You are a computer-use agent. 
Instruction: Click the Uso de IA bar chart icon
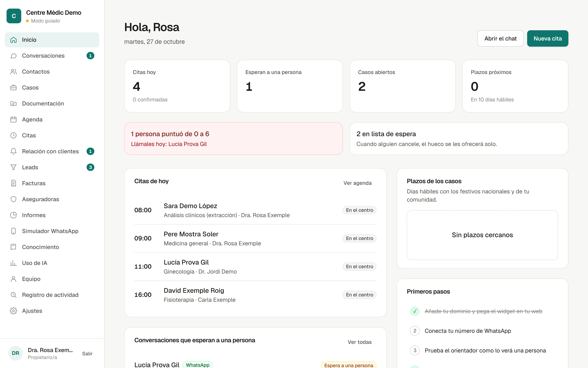[x=14, y=263]
